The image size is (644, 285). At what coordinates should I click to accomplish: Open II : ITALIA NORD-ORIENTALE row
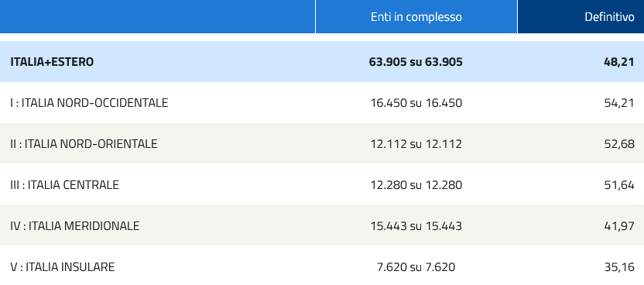point(322,144)
